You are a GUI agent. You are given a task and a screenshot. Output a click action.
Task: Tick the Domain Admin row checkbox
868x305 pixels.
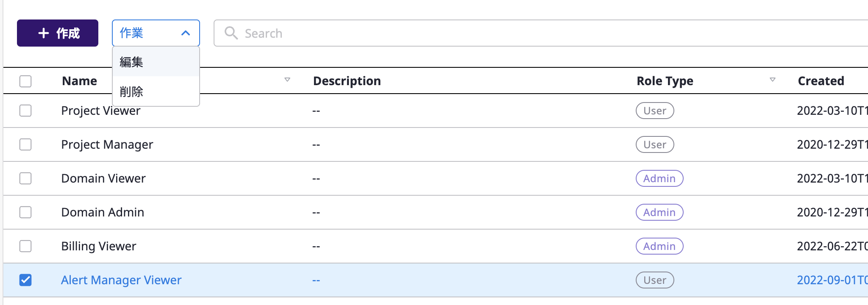(x=25, y=212)
